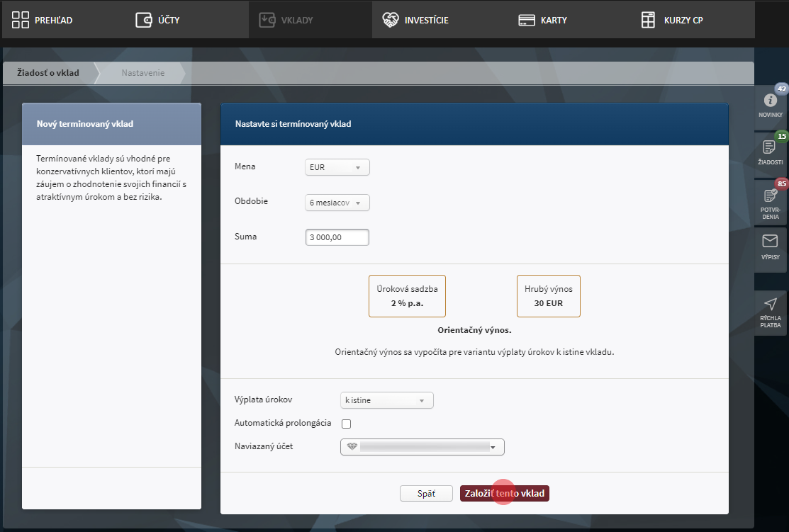Screen dimensions: 789x532
Task: Open the Výplata úrokov dropdown
Action: pos(386,401)
